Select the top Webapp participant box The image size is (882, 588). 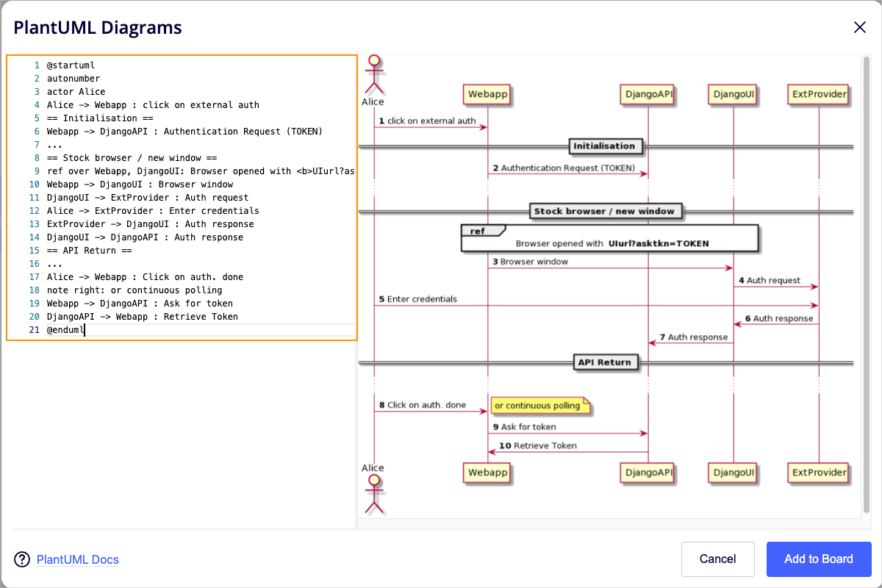(x=487, y=94)
